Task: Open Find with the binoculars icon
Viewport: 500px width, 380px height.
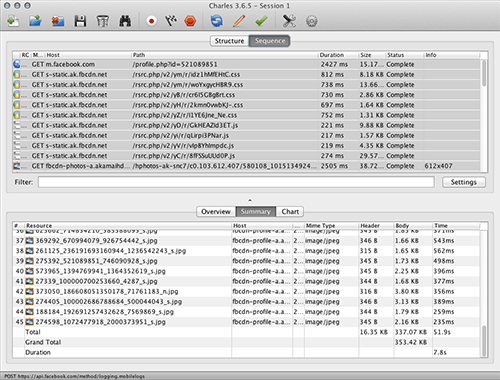Action: [125, 21]
